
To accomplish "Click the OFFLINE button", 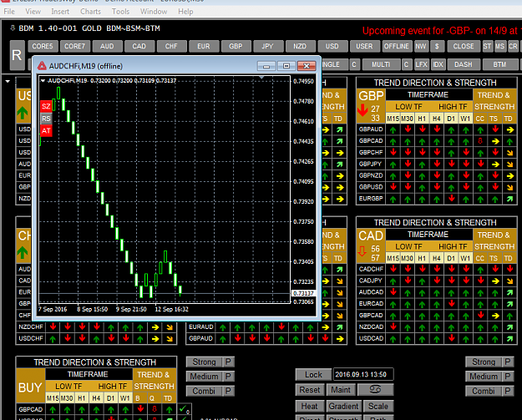I will [x=397, y=46].
